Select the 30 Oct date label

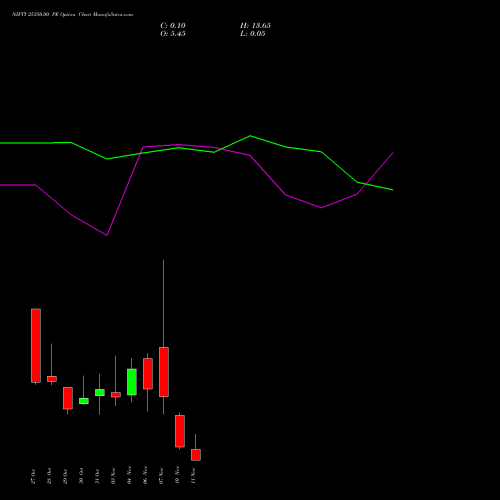81,476
